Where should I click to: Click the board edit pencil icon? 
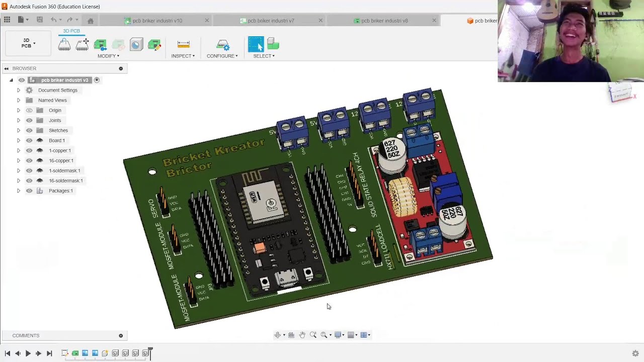(154, 45)
